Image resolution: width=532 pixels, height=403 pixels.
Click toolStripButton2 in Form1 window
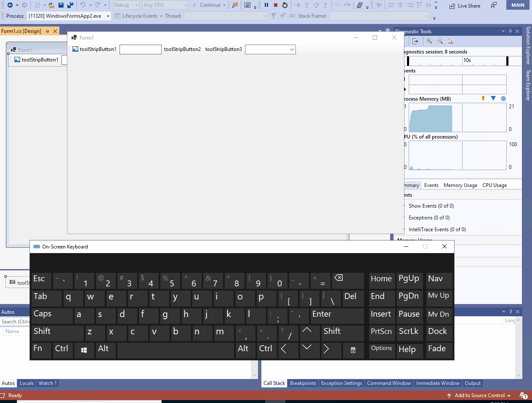pos(182,49)
